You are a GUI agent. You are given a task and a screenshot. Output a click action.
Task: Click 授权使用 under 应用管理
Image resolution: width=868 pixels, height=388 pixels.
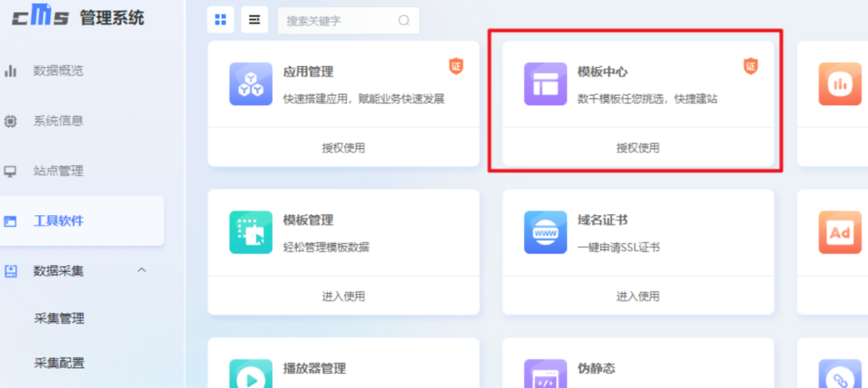pyautogui.click(x=343, y=148)
